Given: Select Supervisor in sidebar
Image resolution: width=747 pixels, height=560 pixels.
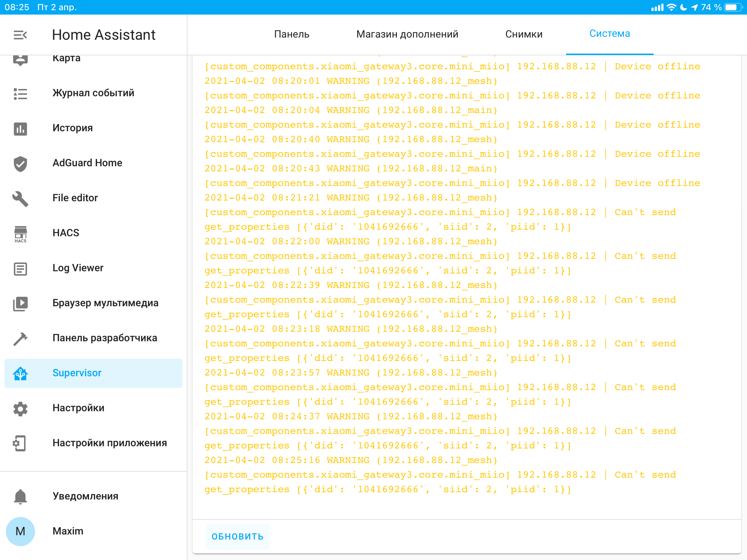Looking at the screenshot, I should 93,373.
